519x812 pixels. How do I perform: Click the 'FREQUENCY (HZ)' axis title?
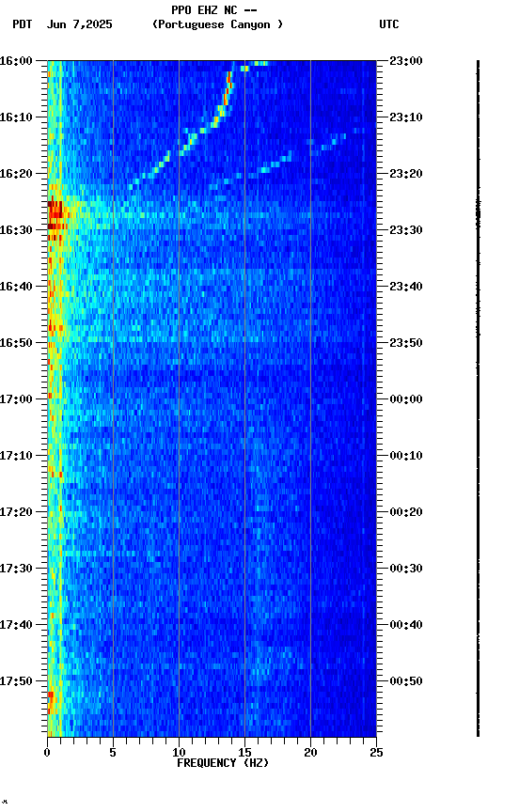(x=223, y=763)
